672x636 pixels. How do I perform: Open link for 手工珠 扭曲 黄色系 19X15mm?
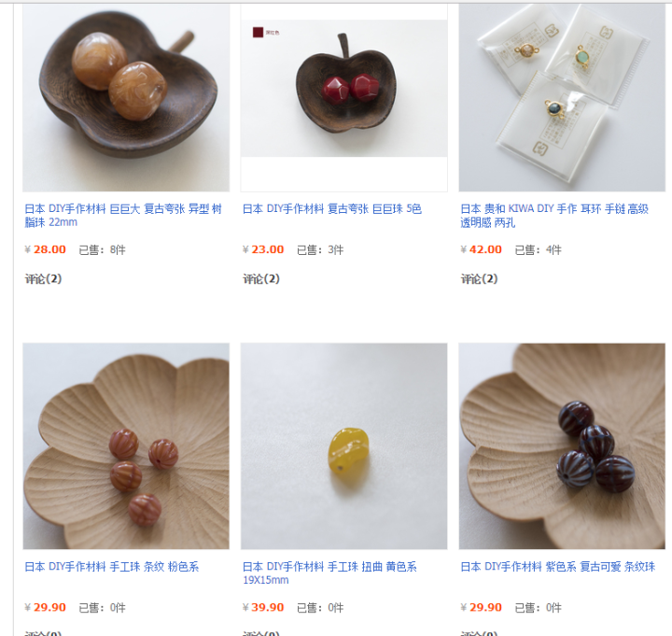(329, 572)
